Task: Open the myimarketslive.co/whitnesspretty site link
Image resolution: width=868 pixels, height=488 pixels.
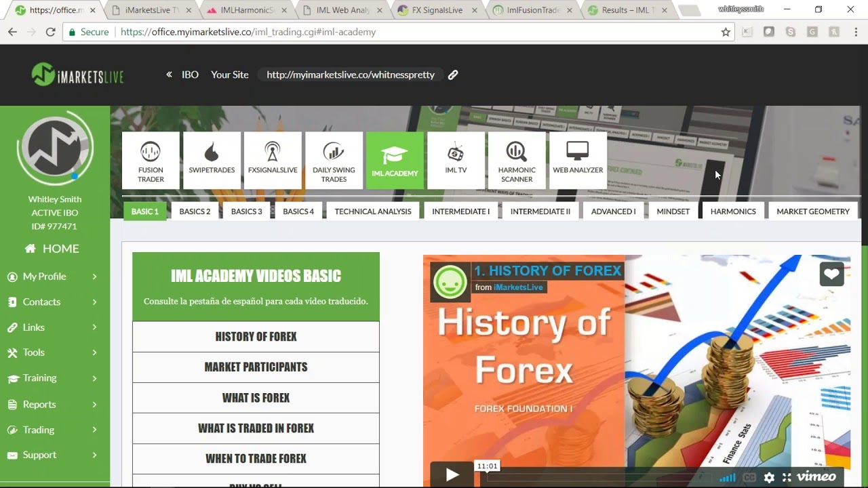Action: pos(351,75)
